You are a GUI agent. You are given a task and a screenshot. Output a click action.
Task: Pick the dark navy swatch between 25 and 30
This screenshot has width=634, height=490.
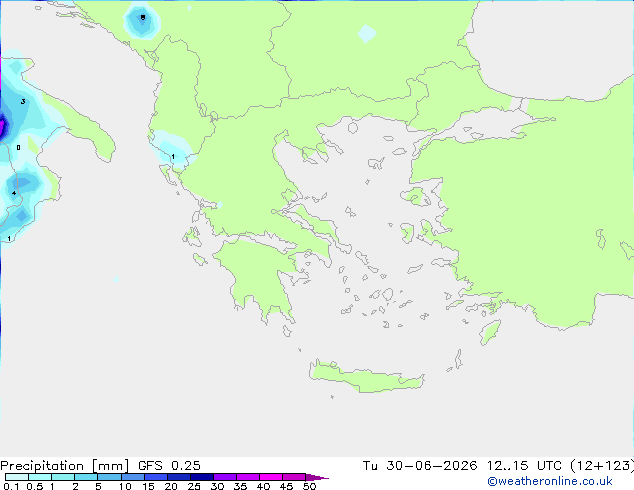(202, 477)
